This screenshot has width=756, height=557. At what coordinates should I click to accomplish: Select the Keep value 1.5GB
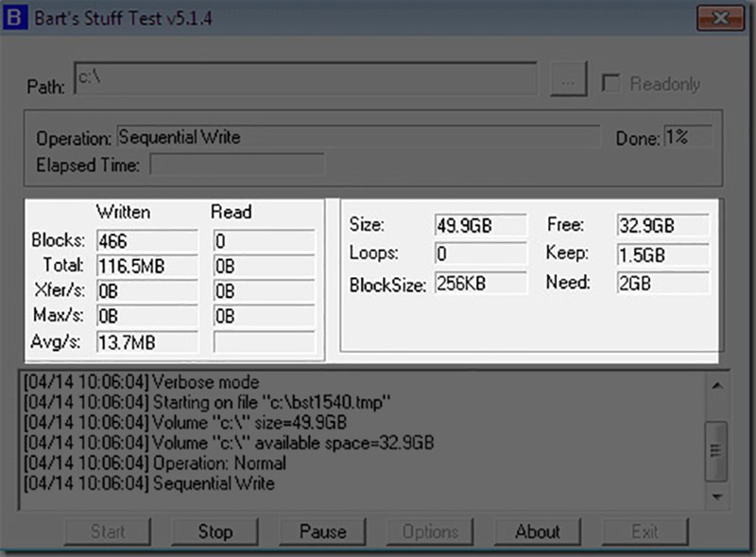[663, 254]
